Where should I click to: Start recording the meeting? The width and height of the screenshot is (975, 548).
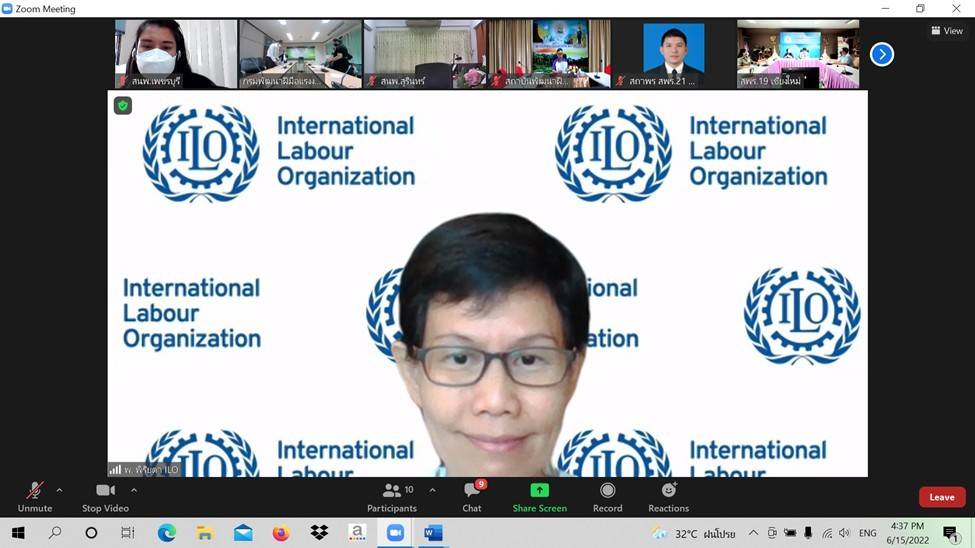click(608, 497)
